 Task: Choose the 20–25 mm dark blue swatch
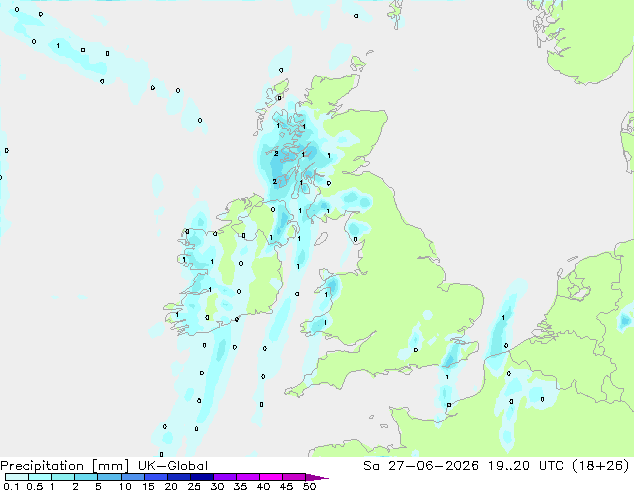pyautogui.click(x=178, y=477)
